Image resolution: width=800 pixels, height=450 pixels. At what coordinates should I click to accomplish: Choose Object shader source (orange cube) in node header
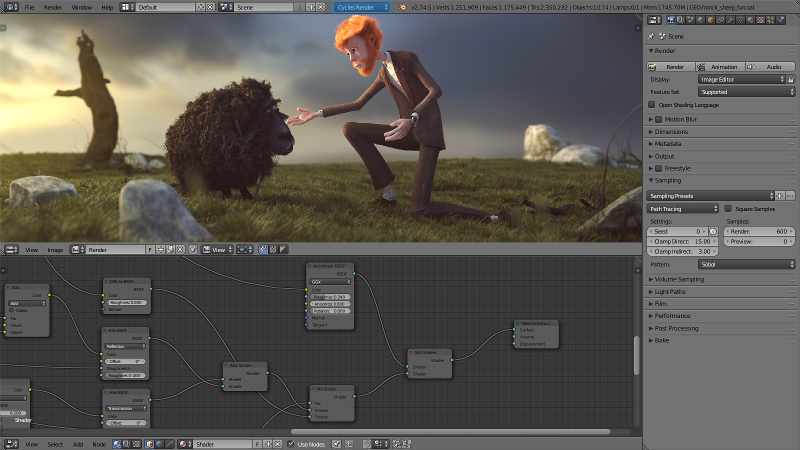(149, 444)
